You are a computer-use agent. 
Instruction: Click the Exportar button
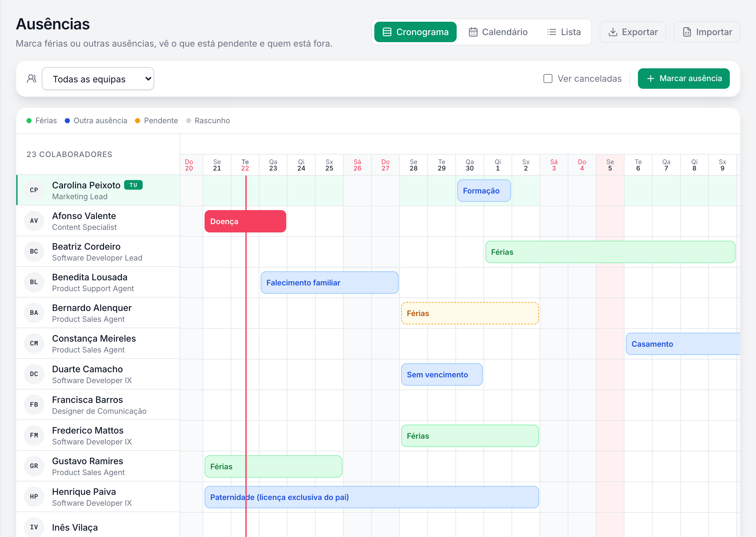(633, 32)
